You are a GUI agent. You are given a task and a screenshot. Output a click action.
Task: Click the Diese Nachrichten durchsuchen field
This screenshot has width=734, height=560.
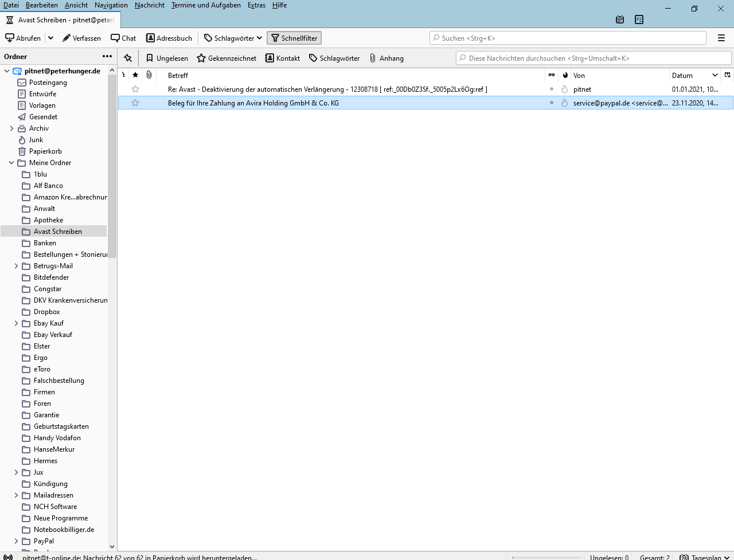tap(594, 58)
